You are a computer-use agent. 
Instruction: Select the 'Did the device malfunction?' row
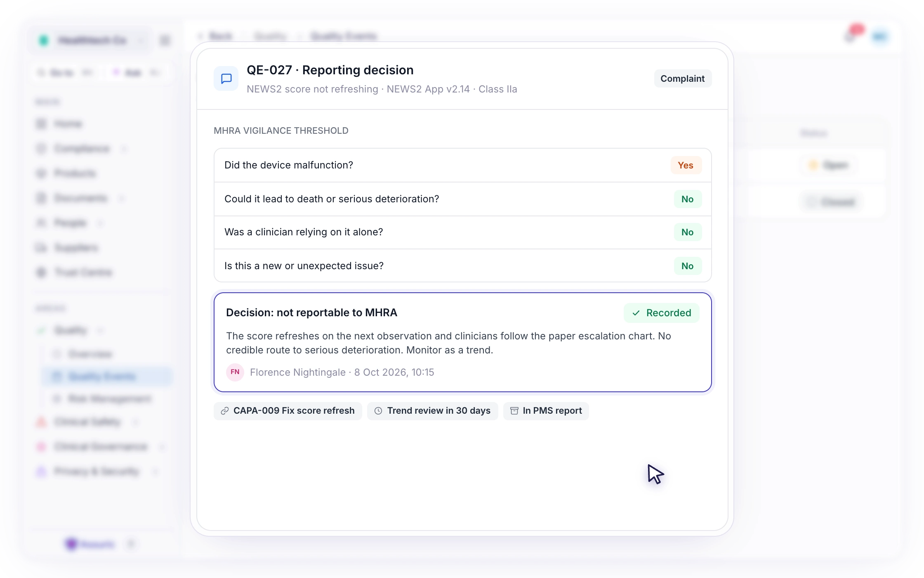point(463,165)
